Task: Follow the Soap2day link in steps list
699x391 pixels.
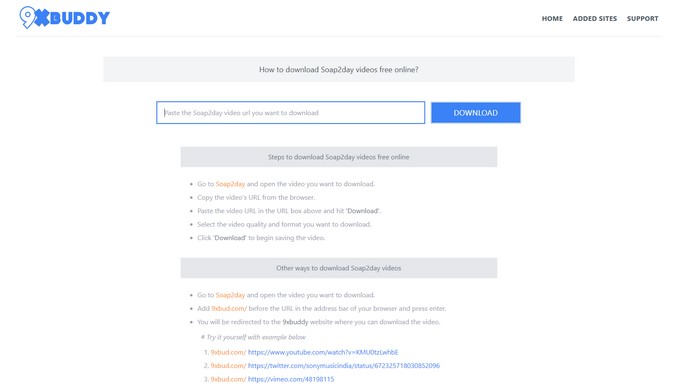Action: [x=230, y=184]
